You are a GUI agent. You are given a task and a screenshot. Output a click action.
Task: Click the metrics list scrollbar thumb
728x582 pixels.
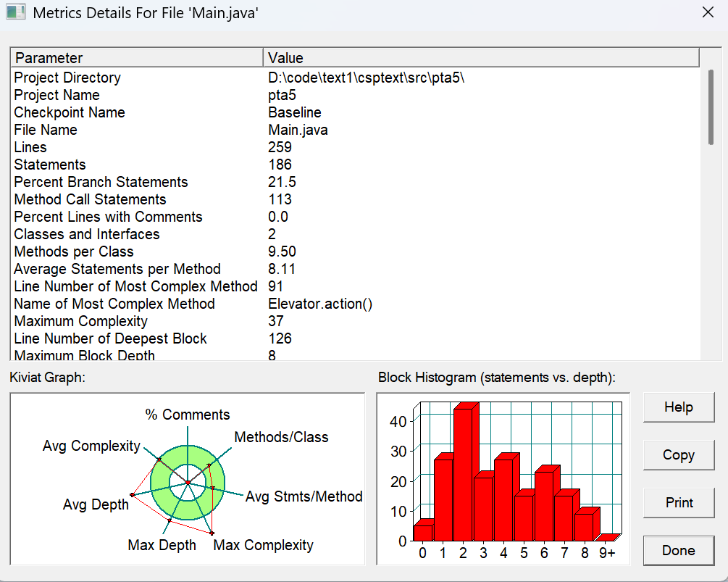(711, 107)
